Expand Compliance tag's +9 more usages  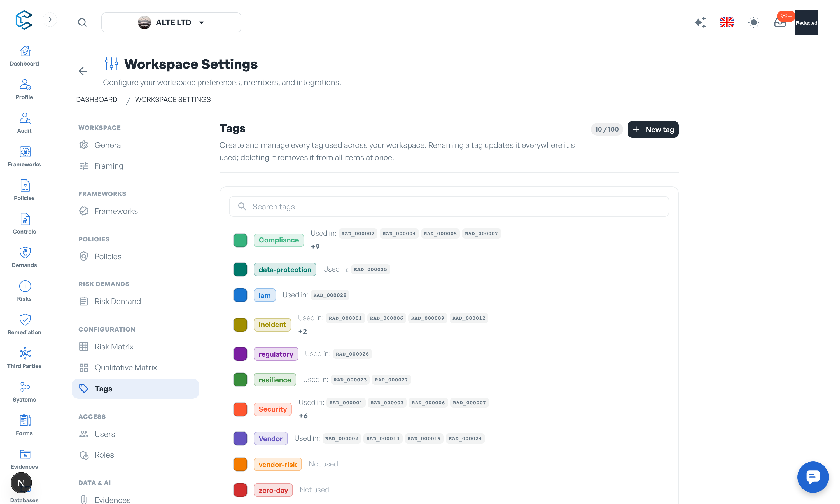pos(315,247)
